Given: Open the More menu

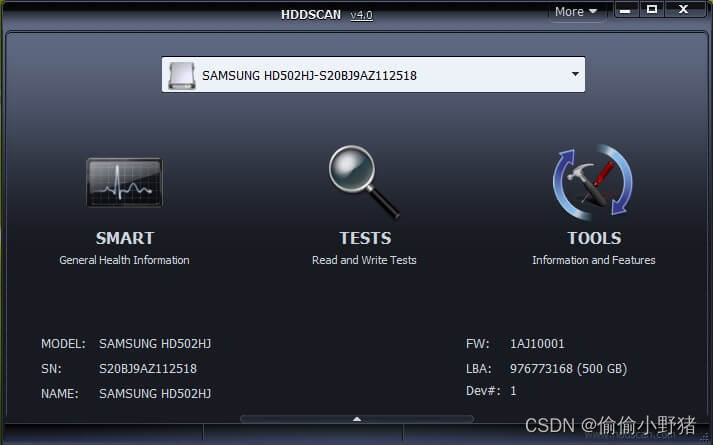Looking at the screenshot, I should click(x=576, y=11).
